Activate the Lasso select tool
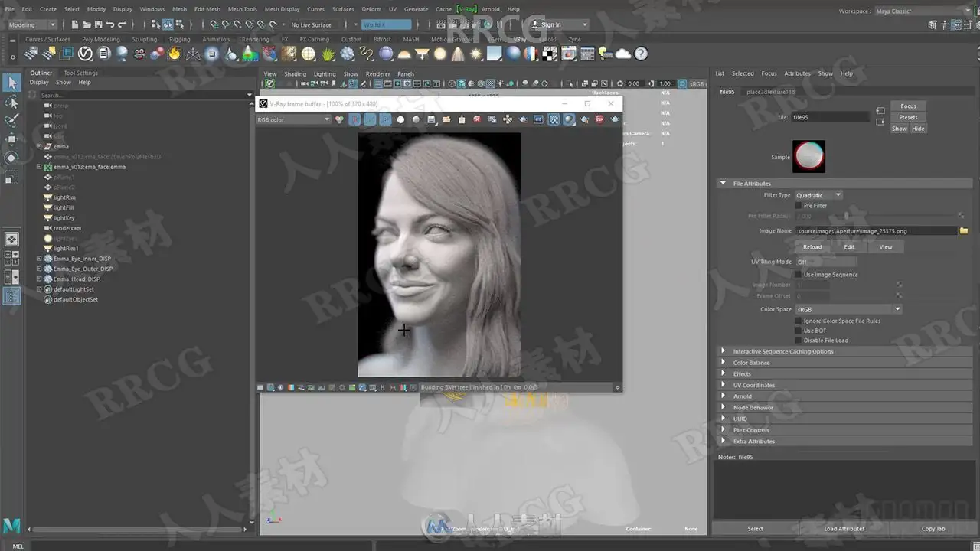The image size is (980, 551). pyautogui.click(x=11, y=102)
